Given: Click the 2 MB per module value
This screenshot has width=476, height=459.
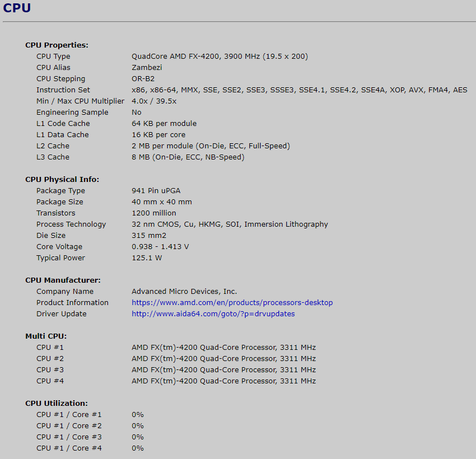Looking at the screenshot, I should 211,146.
